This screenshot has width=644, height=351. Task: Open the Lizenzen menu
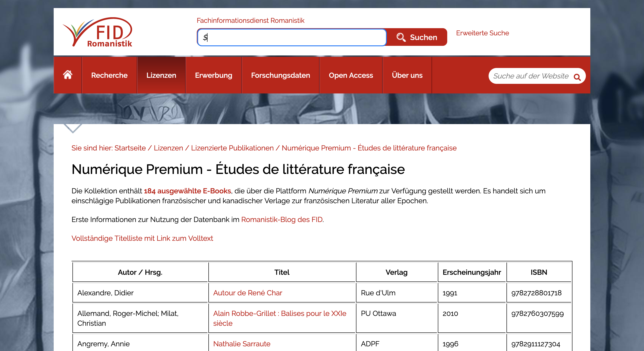[161, 75]
